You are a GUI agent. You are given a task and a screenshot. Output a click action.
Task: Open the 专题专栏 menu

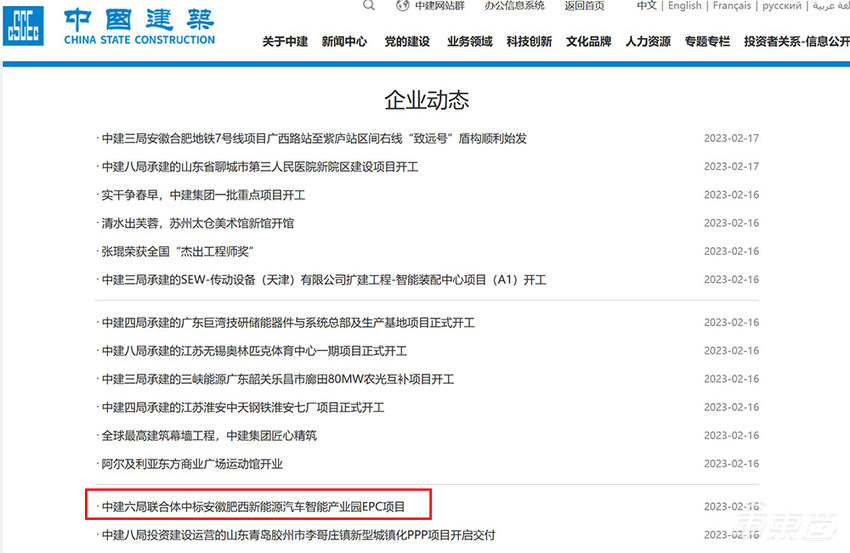click(x=707, y=41)
